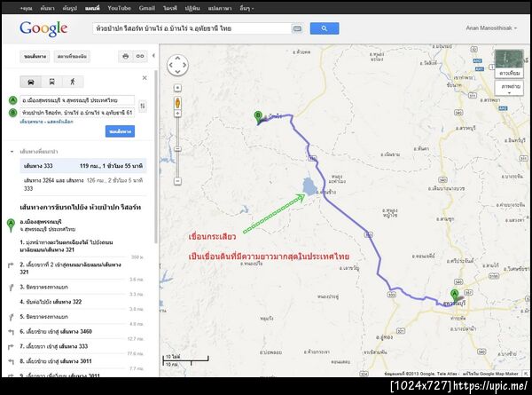The height and width of the screenshot is (395, 532).
Task: Click the main search input field
Action: click(192, 28)
